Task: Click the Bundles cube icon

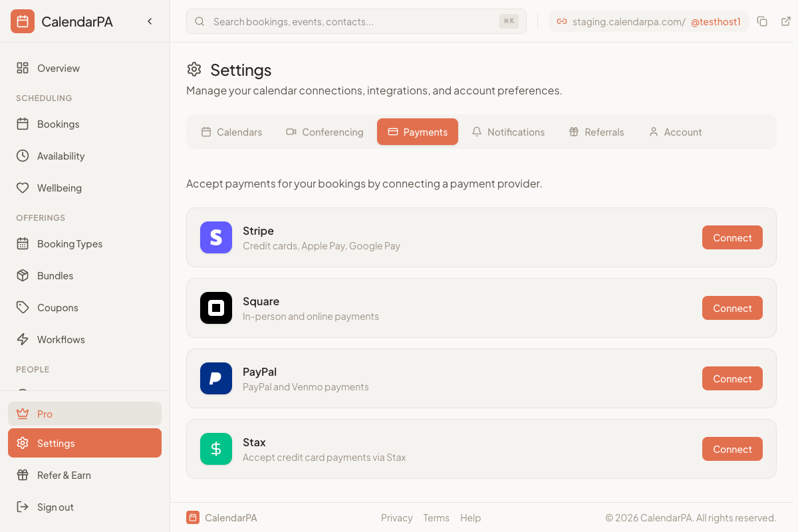Action: coord(23,275)
